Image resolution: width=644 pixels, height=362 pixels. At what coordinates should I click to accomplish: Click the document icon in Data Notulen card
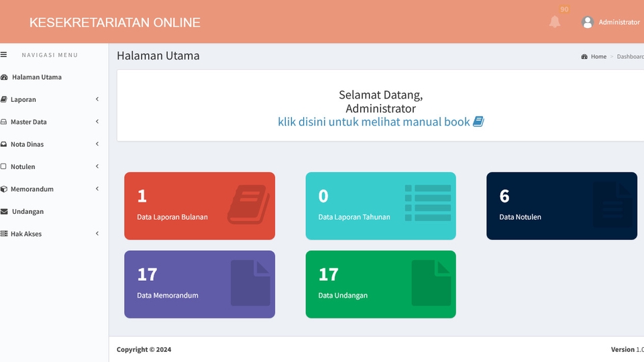pos(612,204)
